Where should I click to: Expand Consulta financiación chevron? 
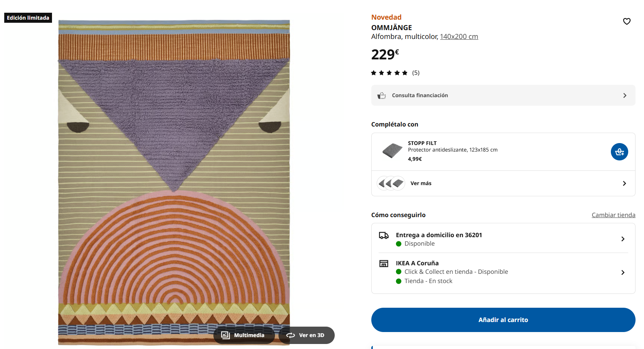[625, 96]
